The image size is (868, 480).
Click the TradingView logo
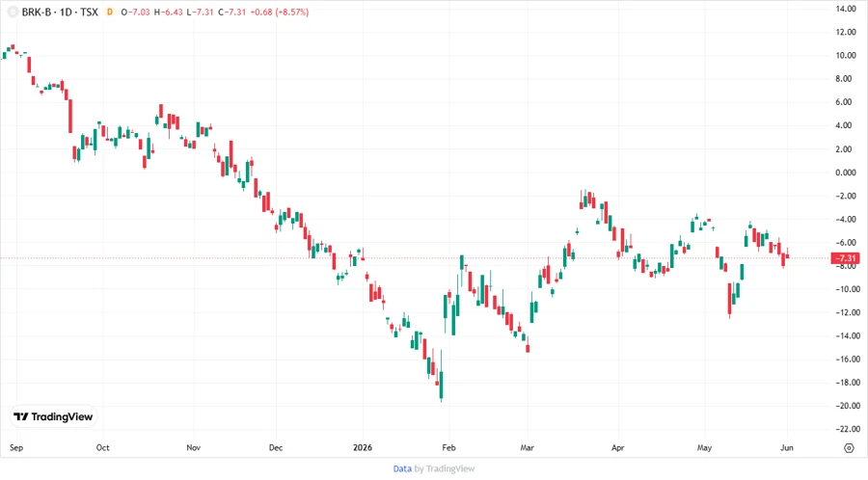coord(53,417)
